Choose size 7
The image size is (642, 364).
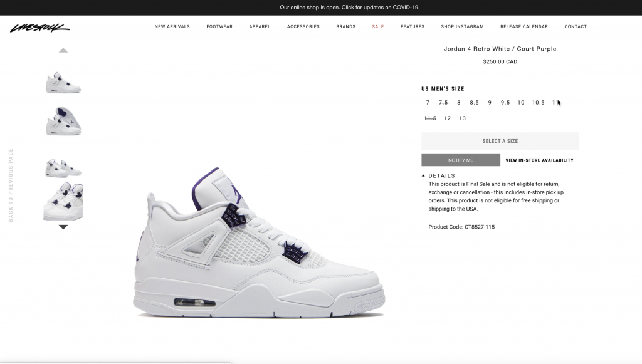[x=428, y=103]
